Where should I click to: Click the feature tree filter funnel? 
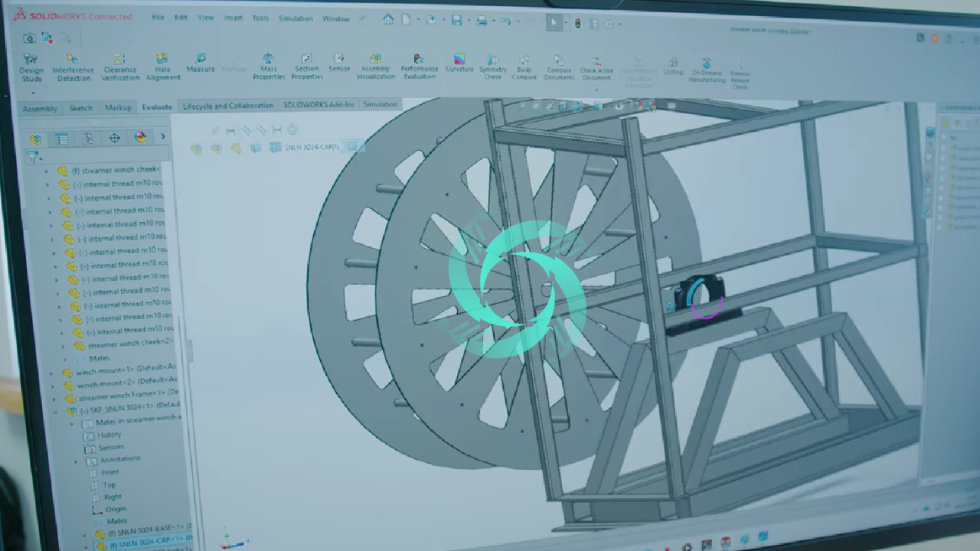click(31, 157)
